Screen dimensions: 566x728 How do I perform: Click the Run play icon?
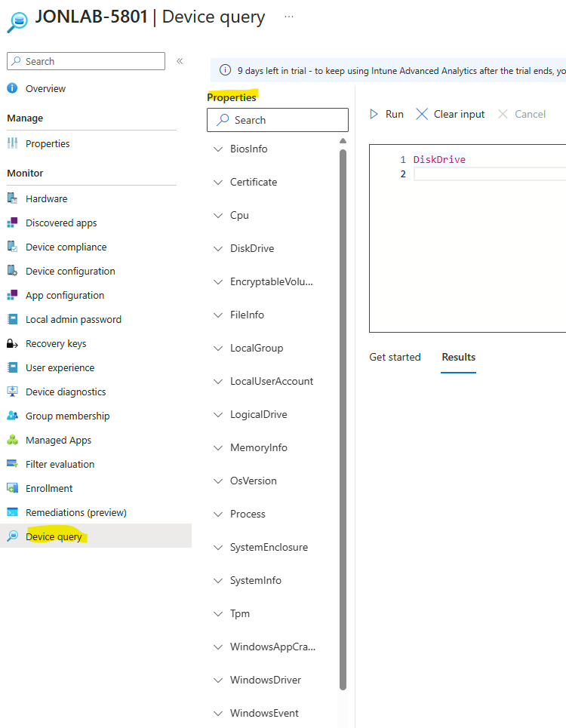point(374,114)
